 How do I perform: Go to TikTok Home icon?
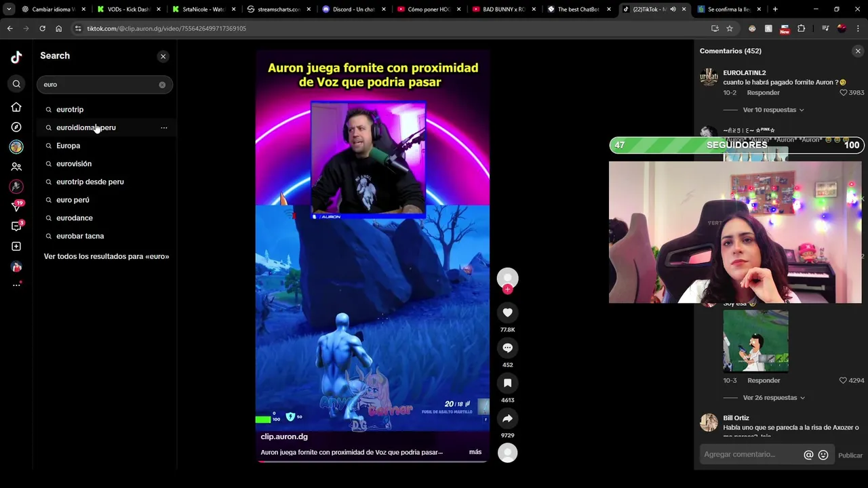(16, 107)
